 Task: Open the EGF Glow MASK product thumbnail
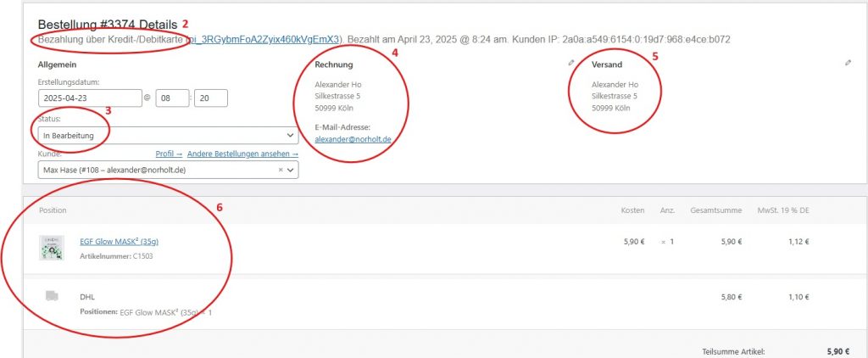52,247
